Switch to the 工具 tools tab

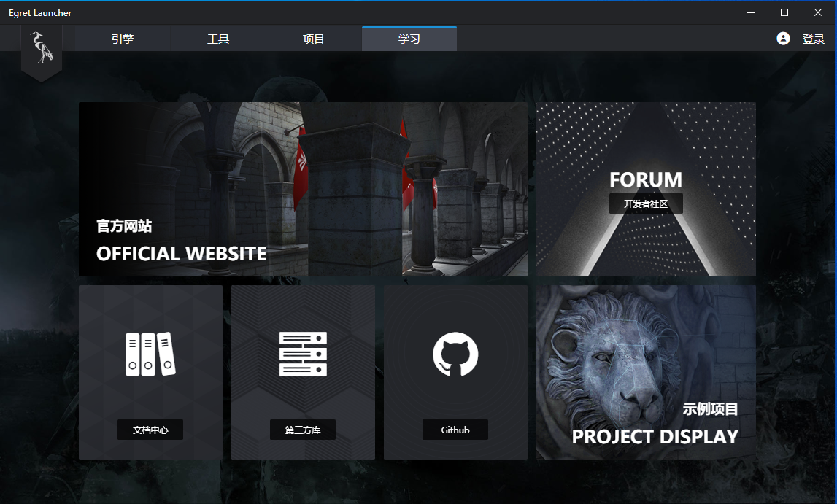point(217,39)
